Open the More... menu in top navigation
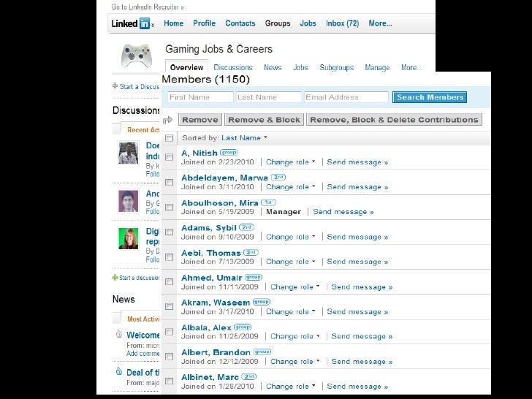Screen dimensions: 532x399 (x=380, y=23)
